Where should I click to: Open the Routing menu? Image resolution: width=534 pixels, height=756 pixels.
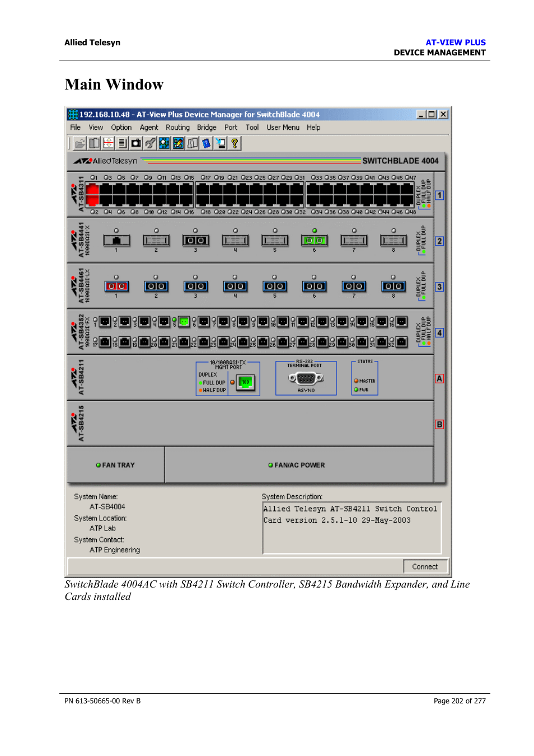(x=177, y=128)
